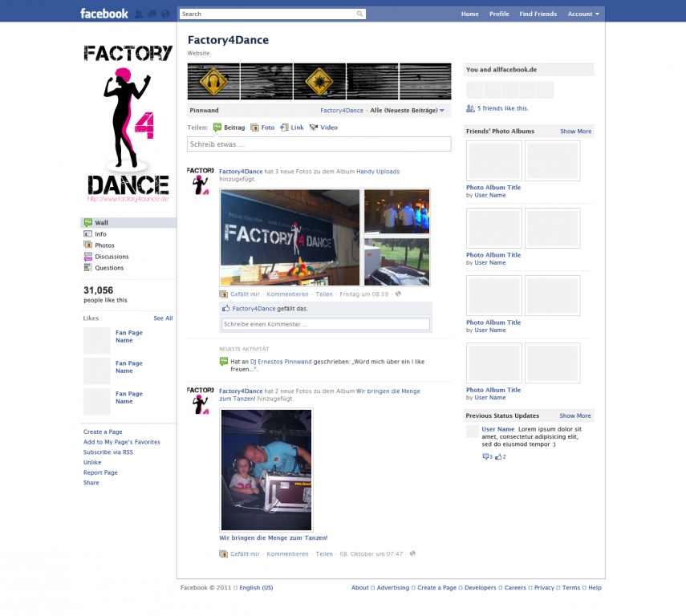The height and width of the screenshot is (616, 686).
Task: Open Profile in the top bar
Action: pyautogui.click(x=499, y=14)
